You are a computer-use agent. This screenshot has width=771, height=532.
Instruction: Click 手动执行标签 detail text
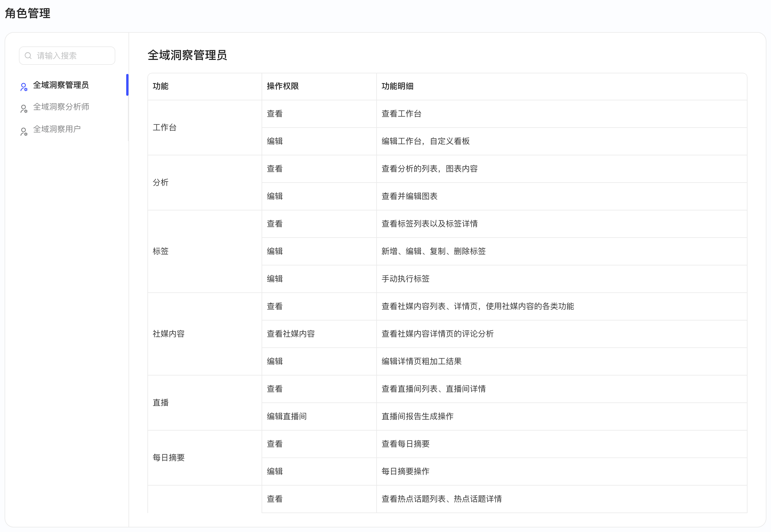[406, 279]
